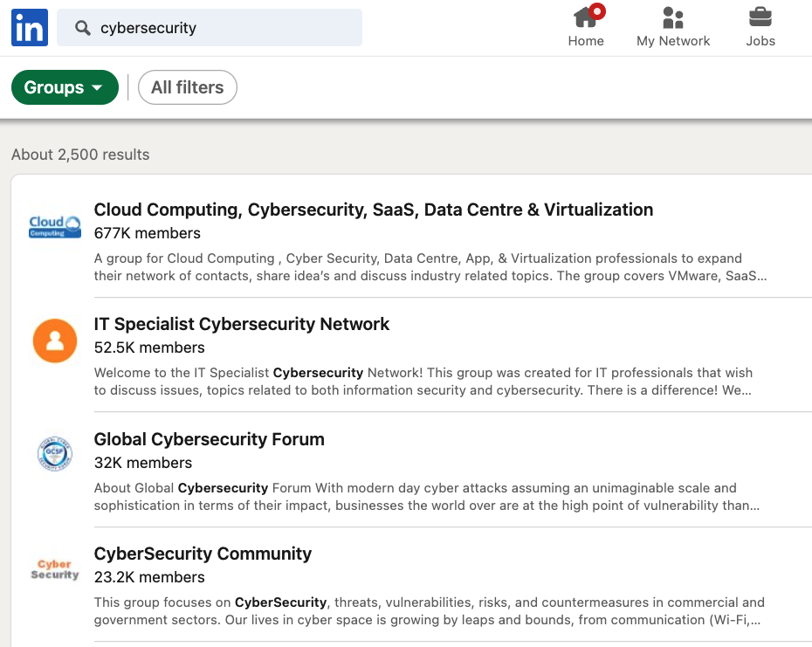Click the red notification badge on Home
Image resolution: width=812 pixels, height=647 pixels.
[597, 10]
